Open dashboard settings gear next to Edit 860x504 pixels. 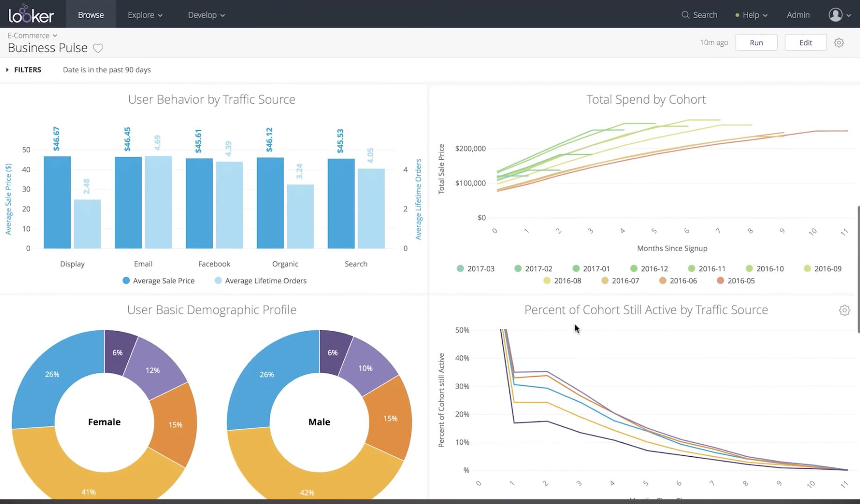[x=839, y=43]
